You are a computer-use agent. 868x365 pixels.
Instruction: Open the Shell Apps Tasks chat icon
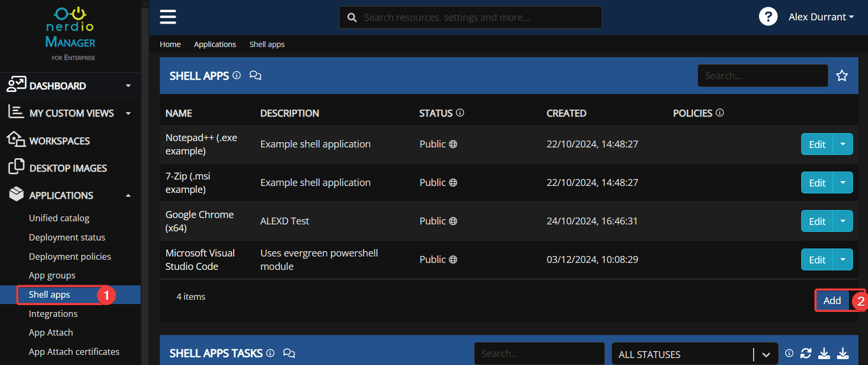289,353
